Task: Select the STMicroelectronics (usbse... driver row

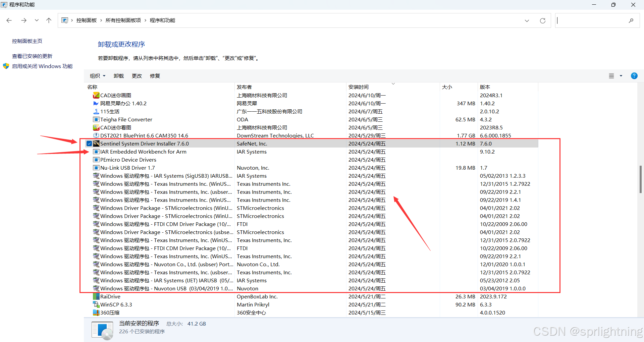Action: tap(312, 232)
